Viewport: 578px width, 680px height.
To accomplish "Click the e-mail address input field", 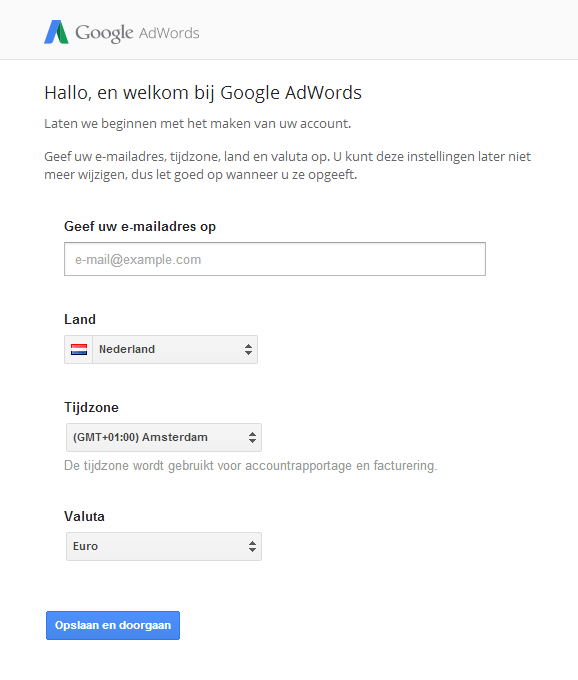I will point(275,259).
